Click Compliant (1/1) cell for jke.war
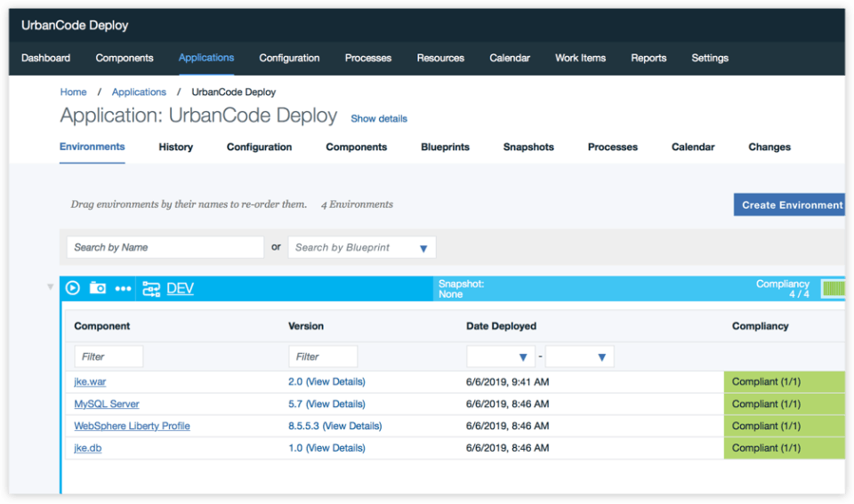 785,382
